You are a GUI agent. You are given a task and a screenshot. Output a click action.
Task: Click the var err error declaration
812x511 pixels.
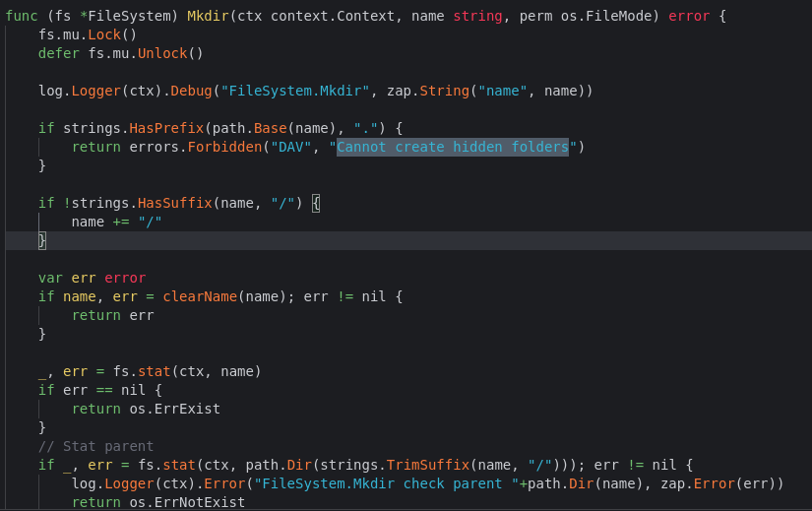pyautogui.click(x=92, y=278)
